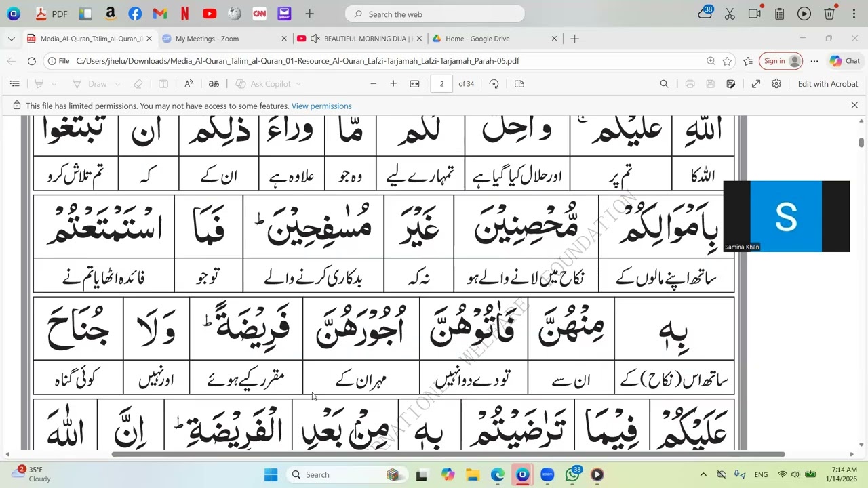Viewport: 868px width, 488px height.
Task: Unmute the BEAUTIFUL MORNING DUA tab audio
Action: [315, 39]
